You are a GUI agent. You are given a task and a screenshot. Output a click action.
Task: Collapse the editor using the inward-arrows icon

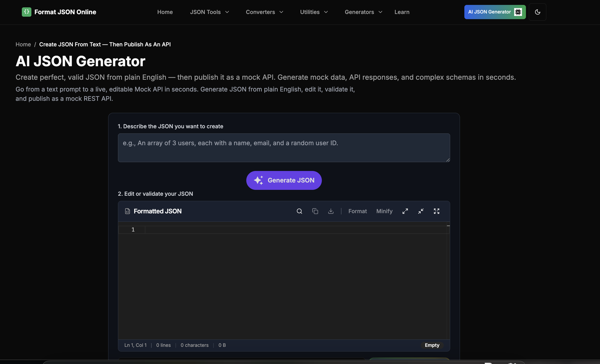pyautogui.click(x=421, y=211)
